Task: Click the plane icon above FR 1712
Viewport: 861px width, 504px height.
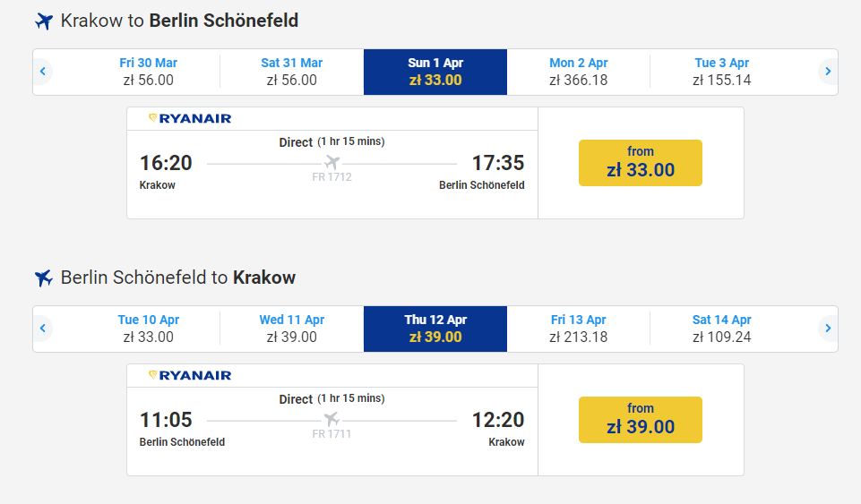Action: [332, 163]
